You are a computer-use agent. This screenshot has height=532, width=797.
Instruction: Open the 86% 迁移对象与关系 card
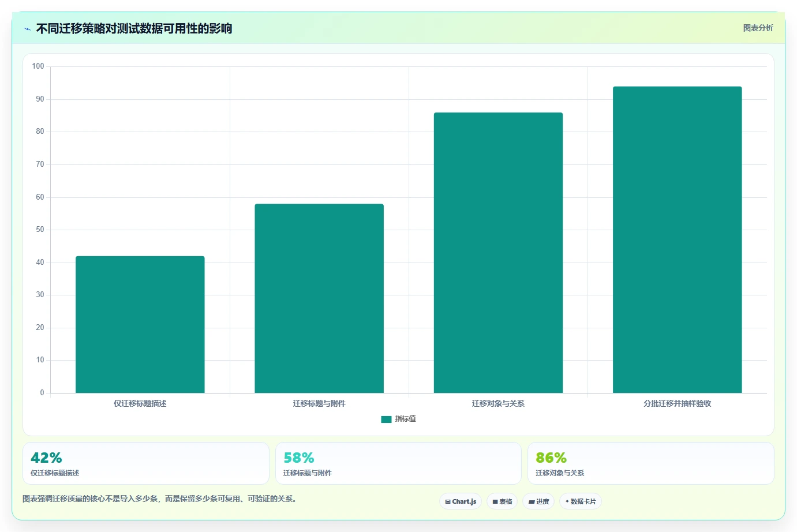click(651, 463)
